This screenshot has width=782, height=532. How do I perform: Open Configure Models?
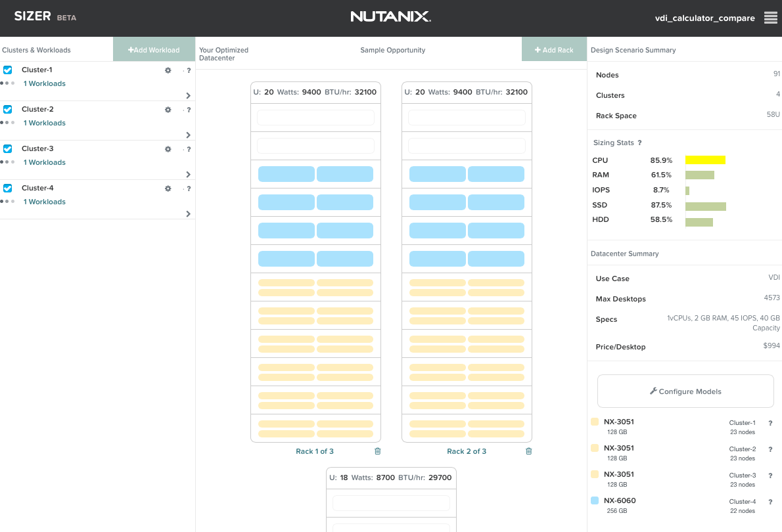tap(685, 391)
